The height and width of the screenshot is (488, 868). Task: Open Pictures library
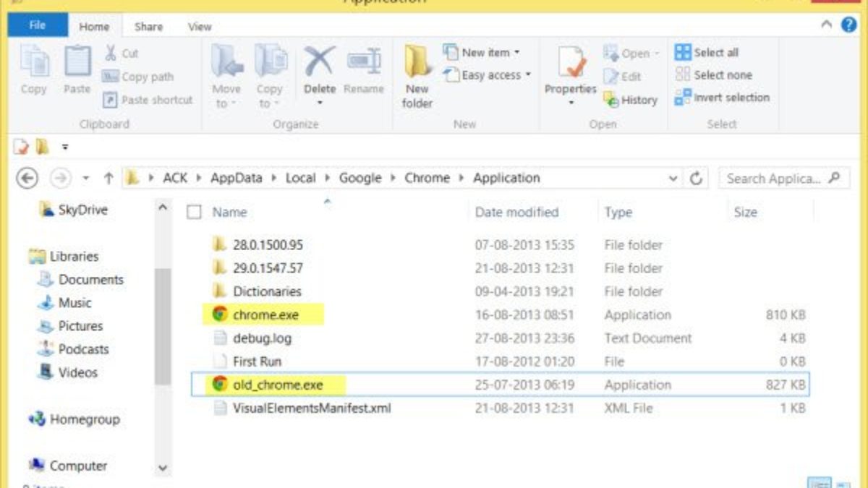71,325
